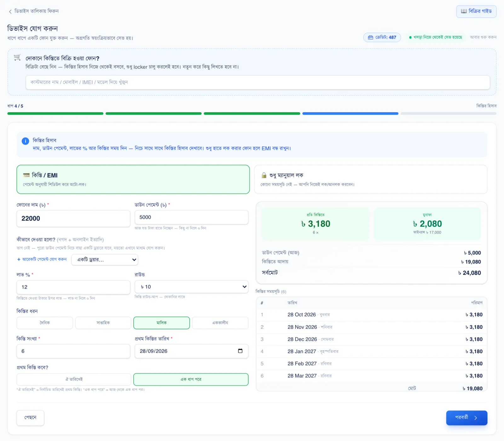Edit the ডাউন পেমেন্ট field showing 5000
Image resolution: width=504 pixels, height=441 pixels.
coord(192,217)
